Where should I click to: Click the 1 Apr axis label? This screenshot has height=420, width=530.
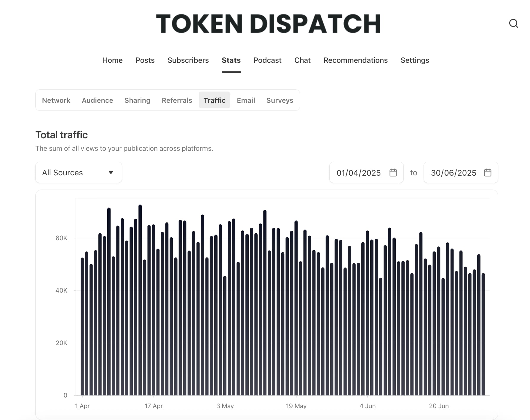click(82, 406)
